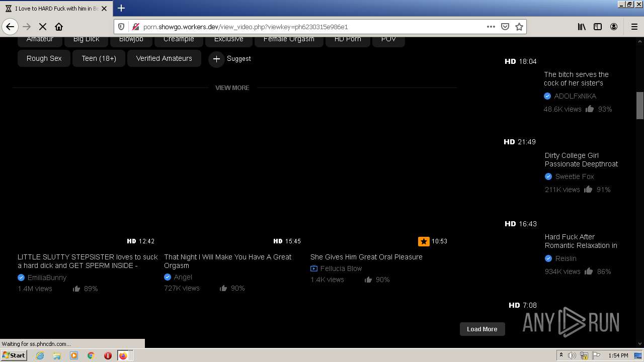This screenshot has height=362, width=644.
Task: Click verified badge next to Sweetie Fox
Action: click(548, 176)
